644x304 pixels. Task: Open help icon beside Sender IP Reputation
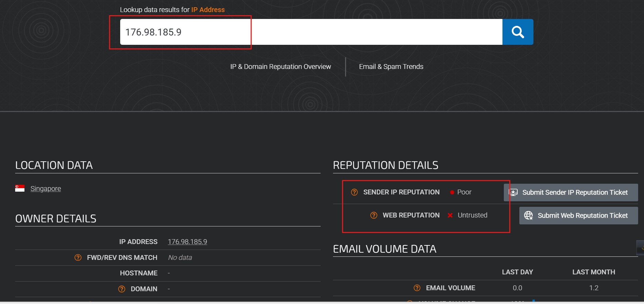click(354, 192)
